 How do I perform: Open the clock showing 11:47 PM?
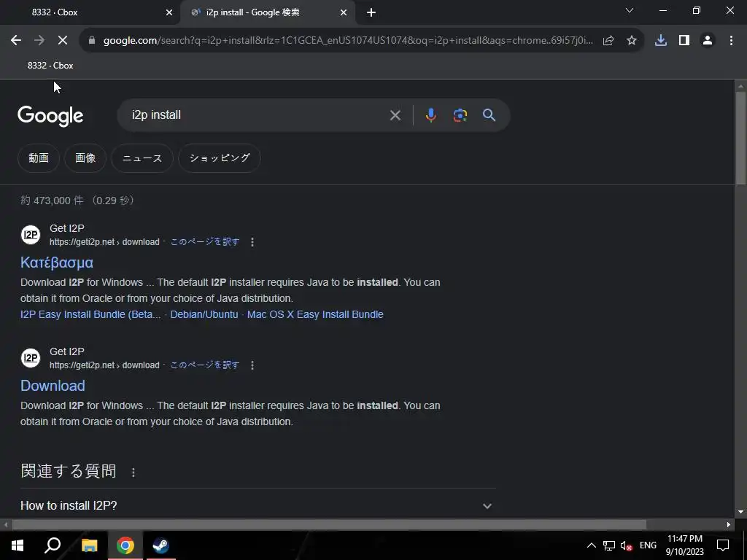coord(684,545)
